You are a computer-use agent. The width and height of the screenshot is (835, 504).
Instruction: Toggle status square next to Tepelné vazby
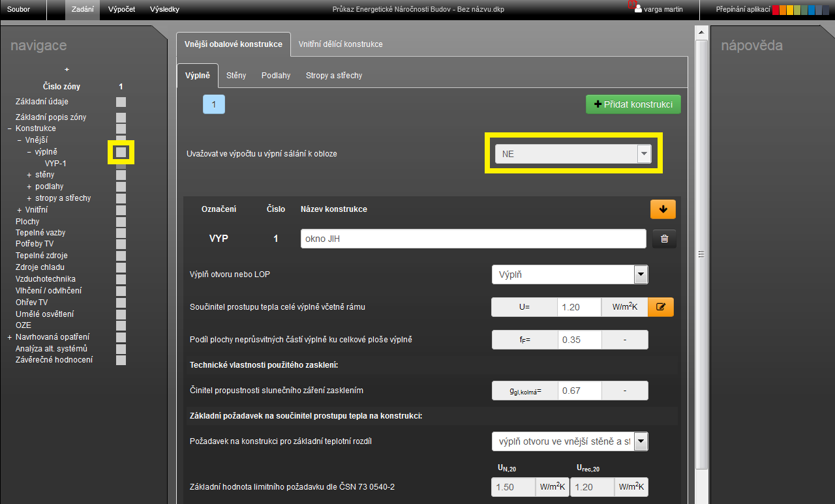coord(121,233)
